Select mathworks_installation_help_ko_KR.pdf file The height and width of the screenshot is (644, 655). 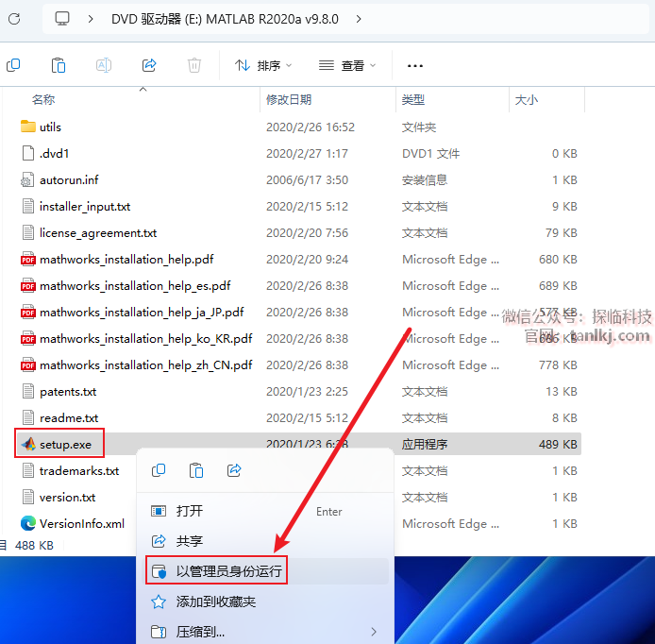point(145,338)
